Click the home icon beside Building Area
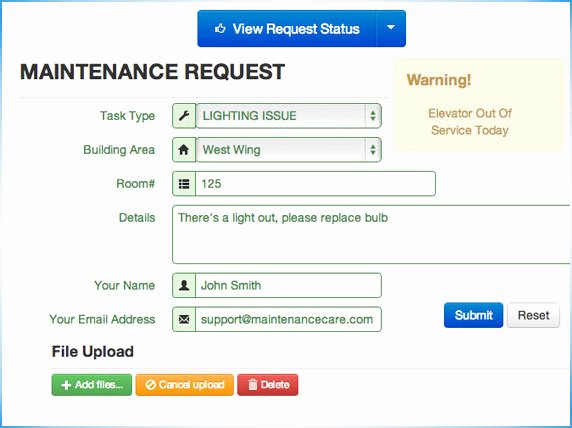Viewport: 572px width, 428px height. (184, 150)
